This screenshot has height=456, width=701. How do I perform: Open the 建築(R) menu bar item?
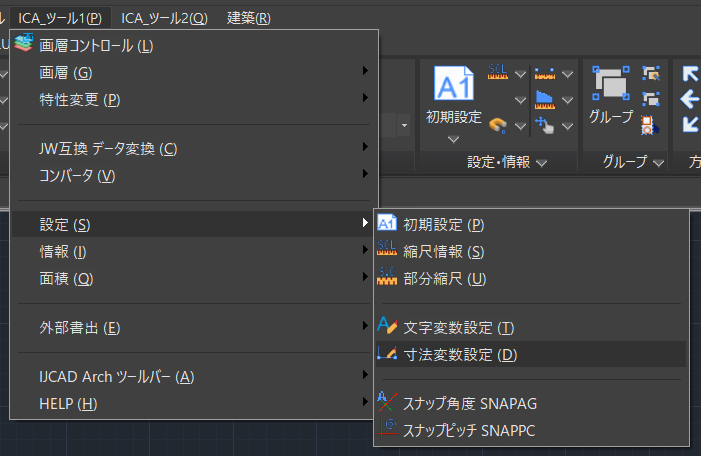[249, 18]
